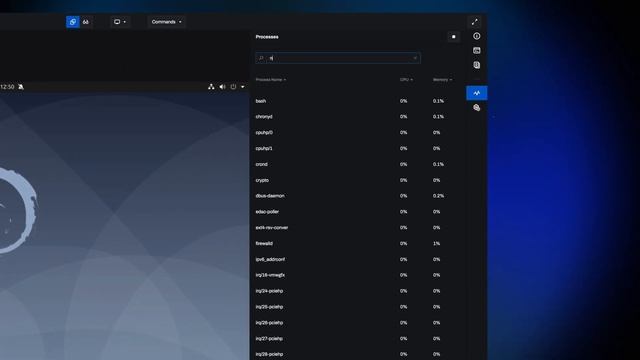Click the 1% memory value for firewalld

point(436,244)
